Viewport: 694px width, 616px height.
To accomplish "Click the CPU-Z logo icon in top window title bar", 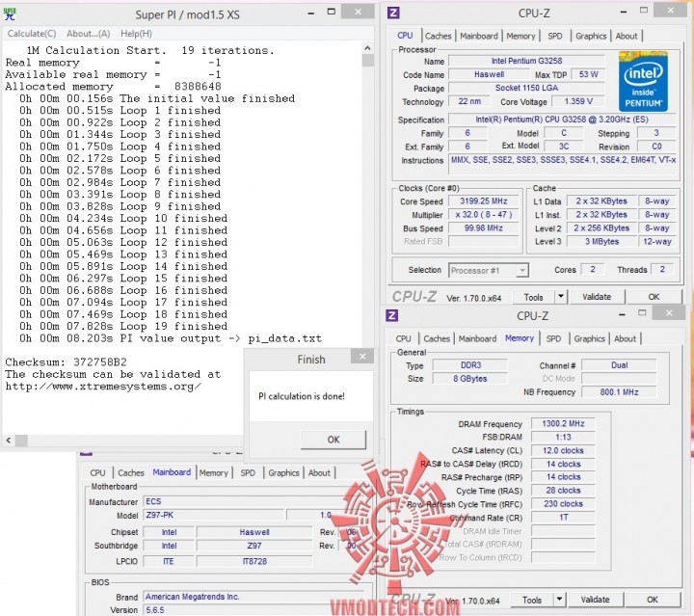I will [393, 13].
